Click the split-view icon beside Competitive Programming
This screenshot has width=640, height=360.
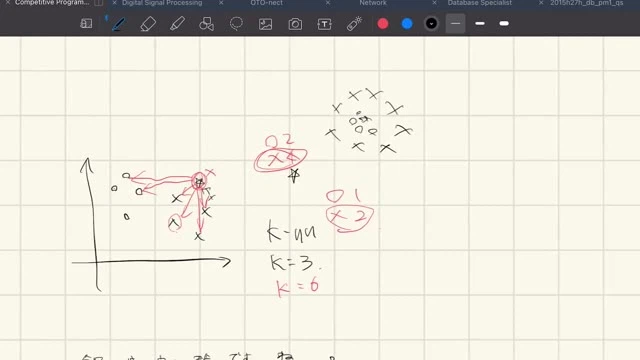(98, 3)
